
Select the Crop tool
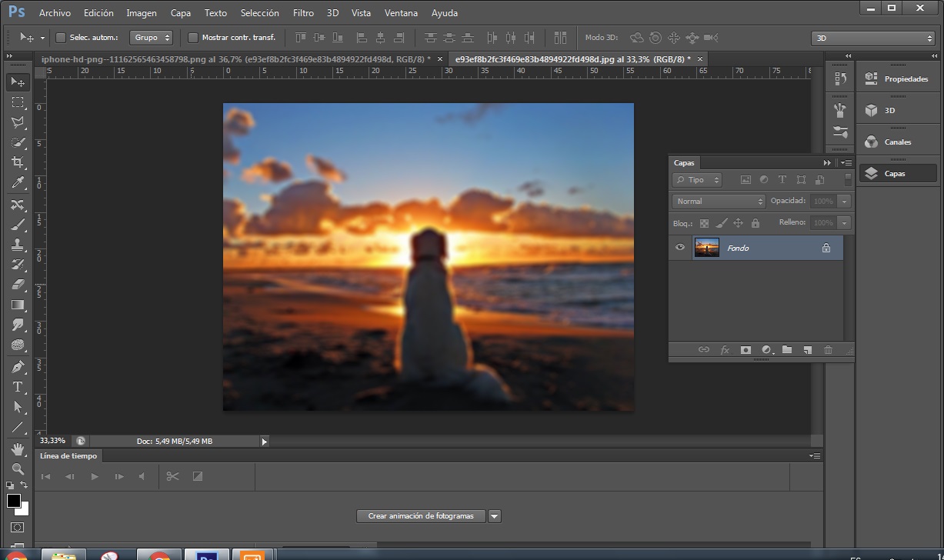tap(18, 162)
